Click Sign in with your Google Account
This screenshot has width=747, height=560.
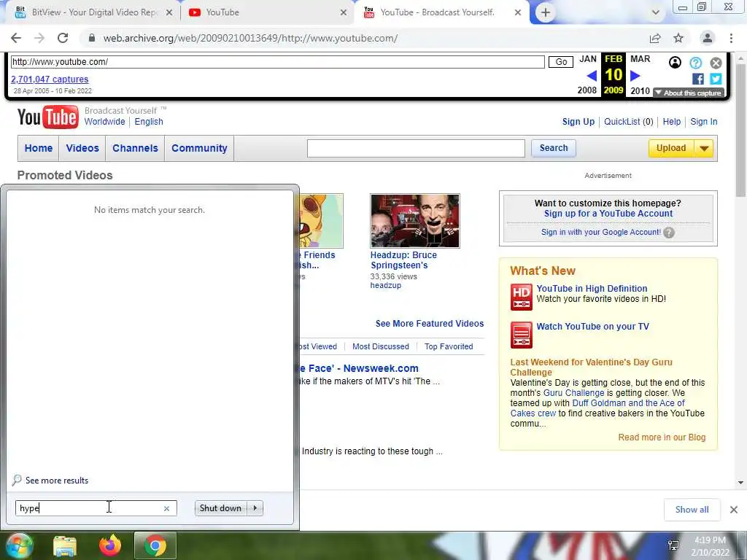(x=601, y=232)
